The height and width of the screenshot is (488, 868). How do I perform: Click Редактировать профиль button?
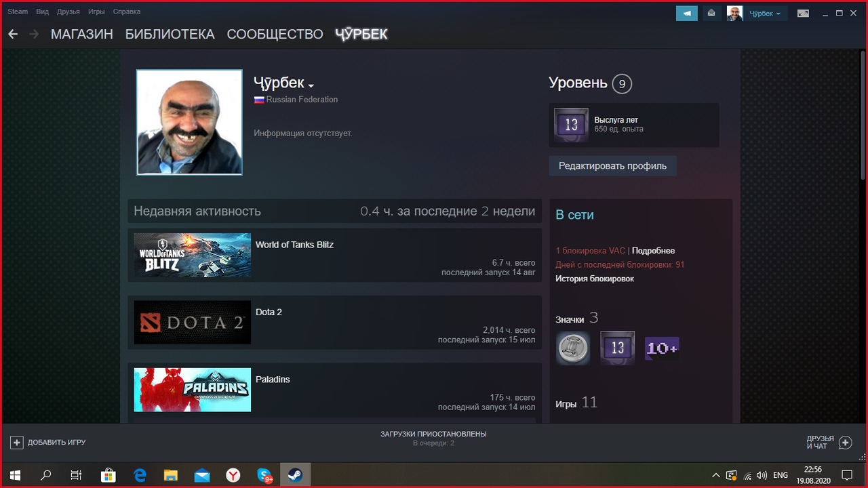point(612,165)
